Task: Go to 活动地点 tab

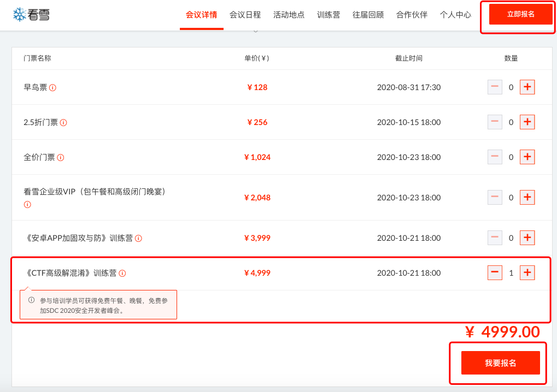Action: point(289,15)
